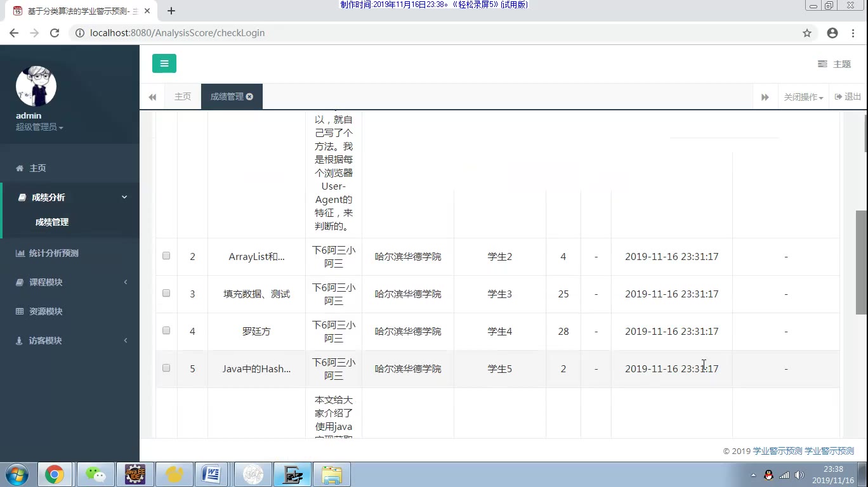Image resolution: width=868 pixels, height=487 pixels.
Task: Click the tab scroll-right double arrow icon
Action: click(x=765, y=97)
